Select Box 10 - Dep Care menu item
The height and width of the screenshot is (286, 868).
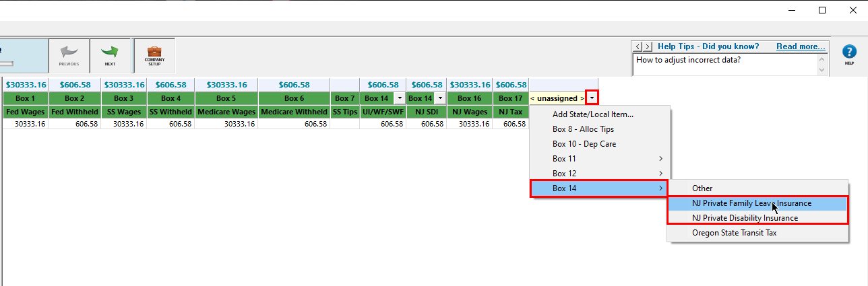(584, 144)
